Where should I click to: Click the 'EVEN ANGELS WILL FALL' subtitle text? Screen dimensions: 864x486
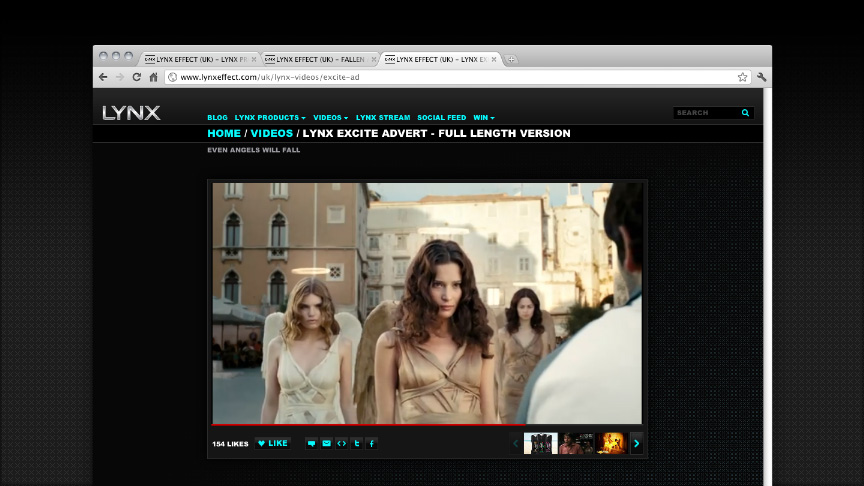[253, 150]
